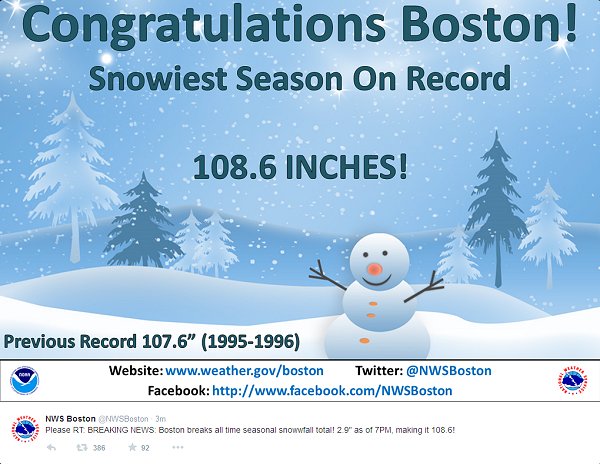Click the "108.6 INCHES!" text
The width and height of the screenshot is (600, 464).
pyautogui.click(x=300, y=165)
